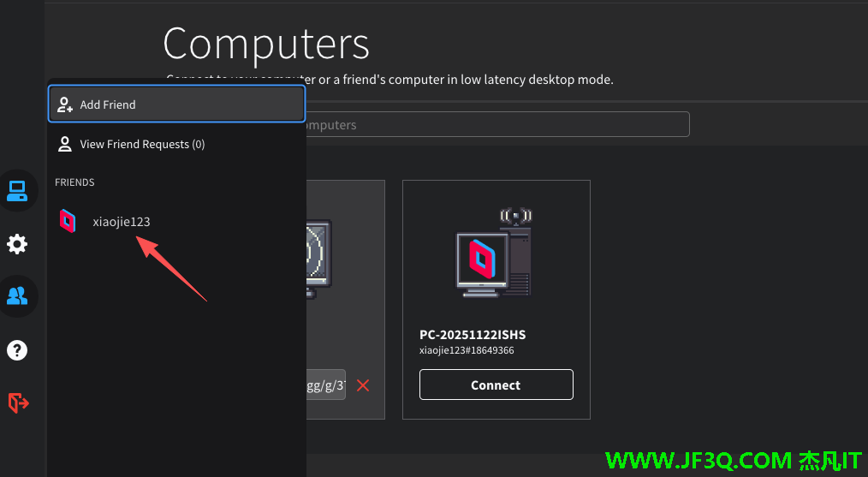Open Help via the question mark icon
Screen dimensions: 868x477
point(17,349)
